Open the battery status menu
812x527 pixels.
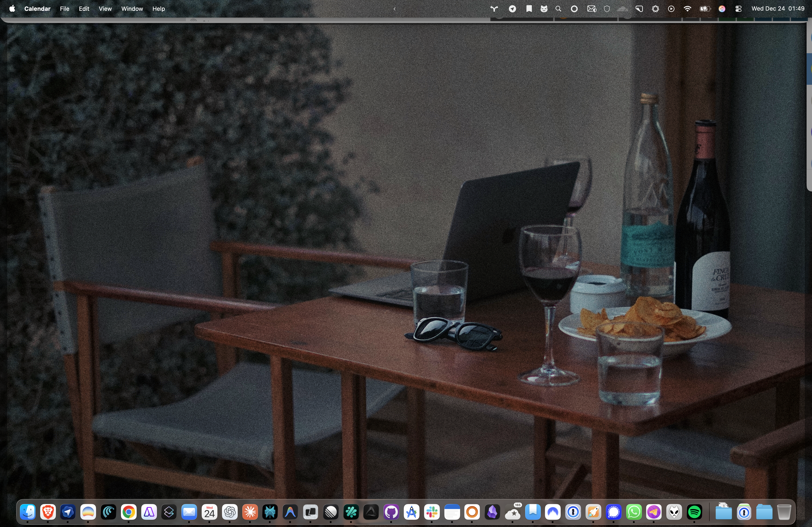click(705, 9)
